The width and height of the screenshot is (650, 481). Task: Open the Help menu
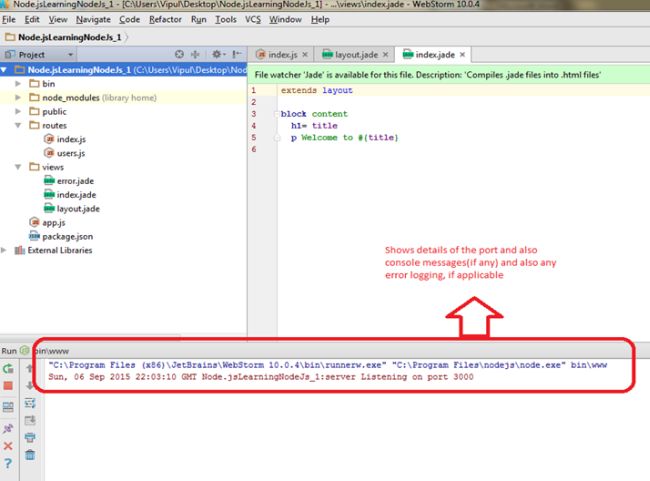[x=320, y=19]
